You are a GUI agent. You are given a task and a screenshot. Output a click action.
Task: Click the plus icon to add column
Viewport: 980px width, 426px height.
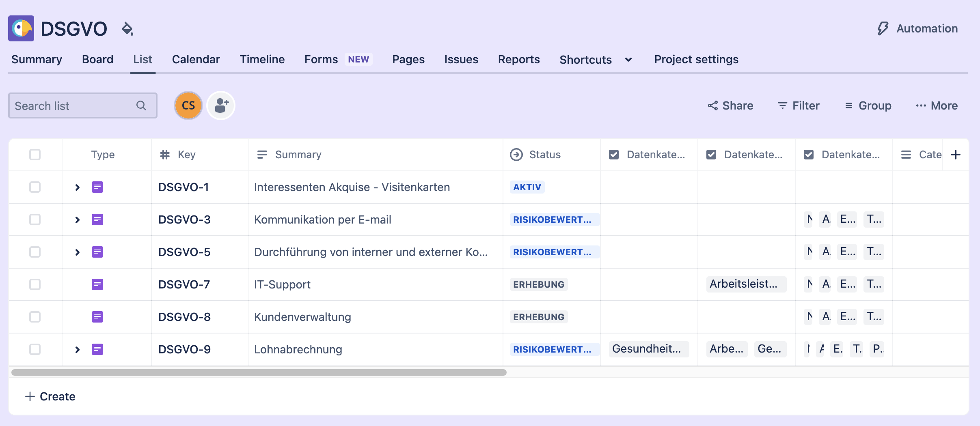[956, 155]
